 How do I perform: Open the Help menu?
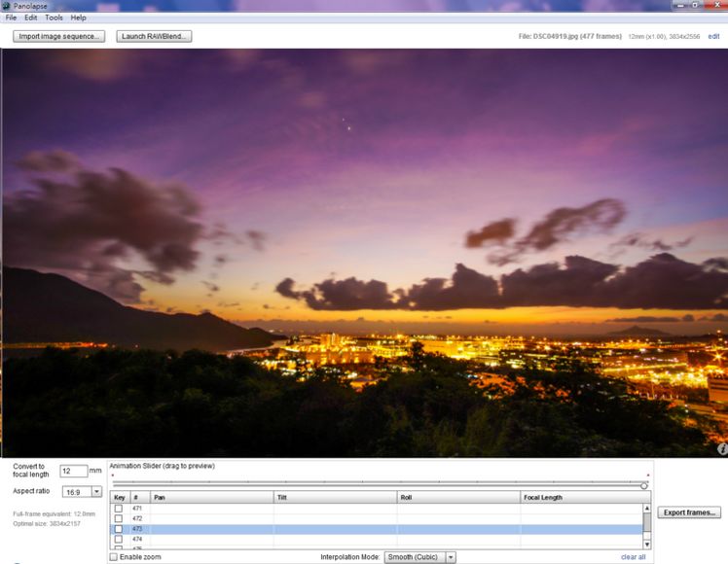coord(78,18)
